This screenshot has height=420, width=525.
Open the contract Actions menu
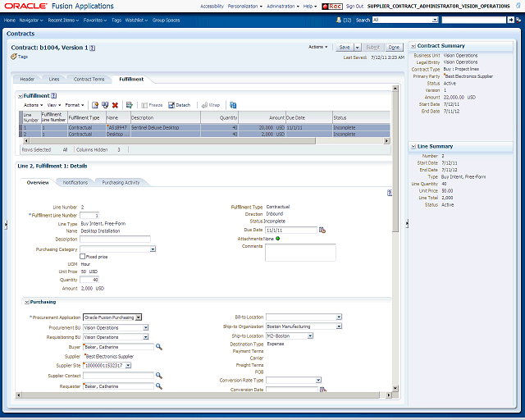[x=317, y=47]
